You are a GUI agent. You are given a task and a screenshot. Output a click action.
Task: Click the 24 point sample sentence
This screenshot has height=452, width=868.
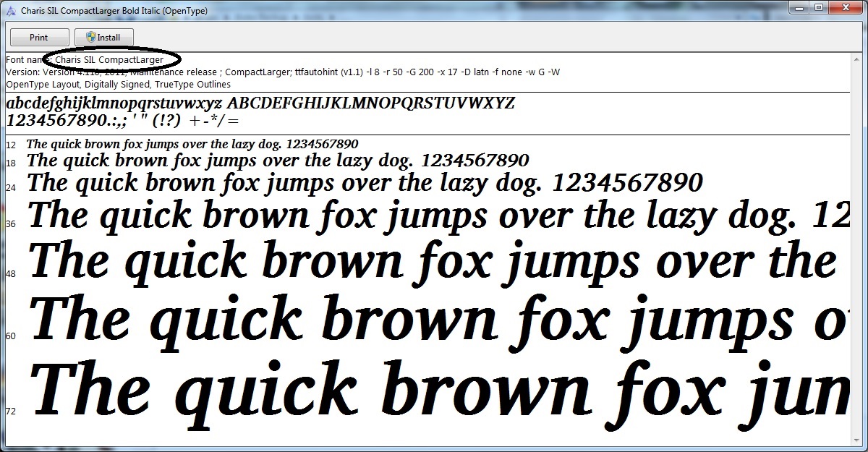[x=365, y=182]
